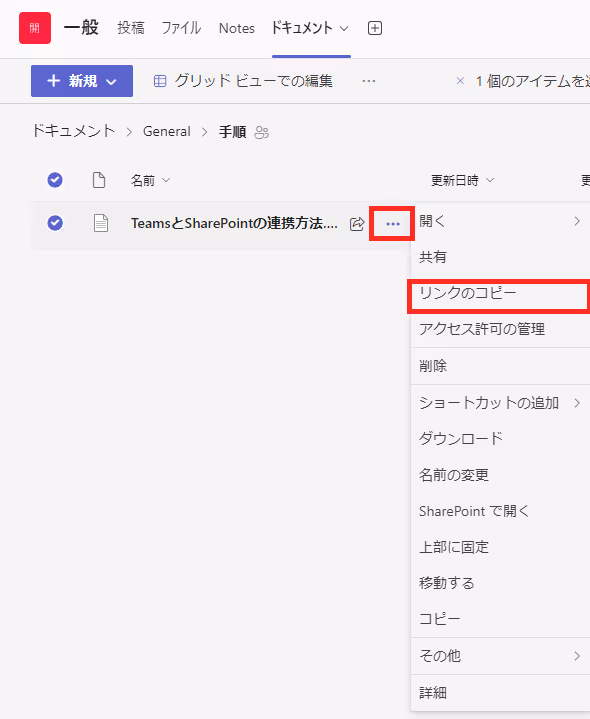
Task: Click the red team avatar icon
Action: tap(35, 28)
